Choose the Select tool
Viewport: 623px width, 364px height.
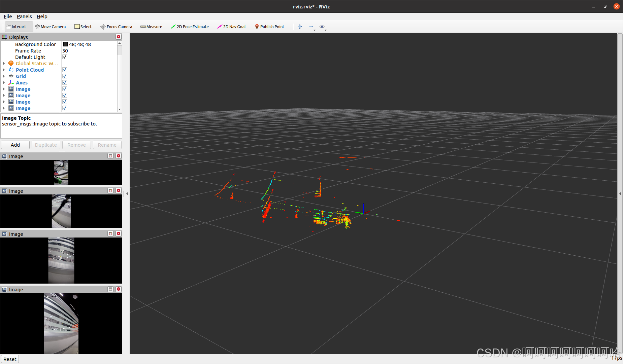83,27
